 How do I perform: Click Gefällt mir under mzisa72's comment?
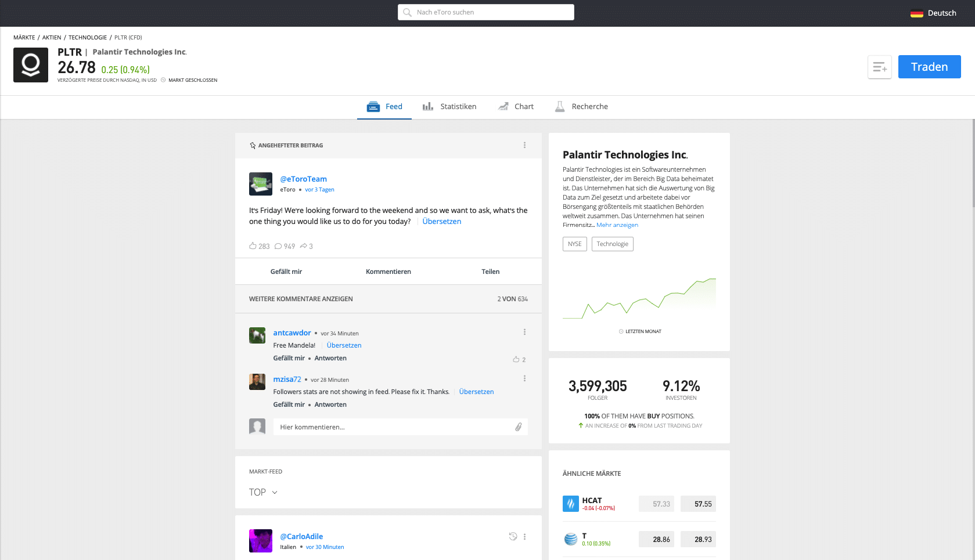tap(289, 404)
